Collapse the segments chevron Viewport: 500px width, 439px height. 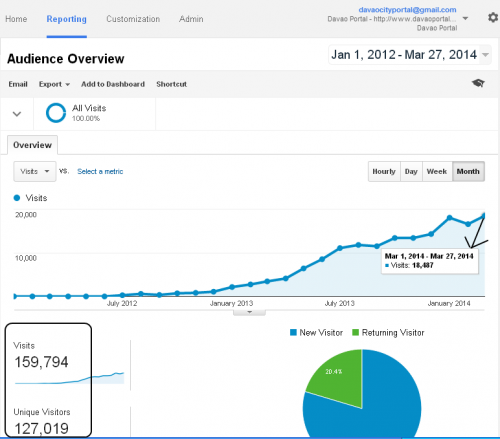tap(17, 114)
